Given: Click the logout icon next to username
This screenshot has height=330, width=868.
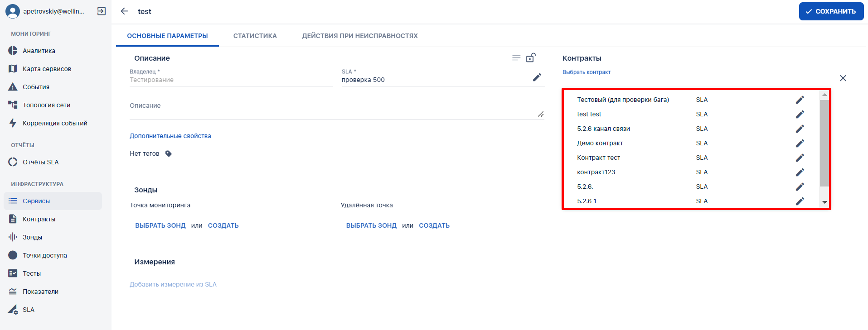Looking at the screenshot, I should tap(102, 11).
